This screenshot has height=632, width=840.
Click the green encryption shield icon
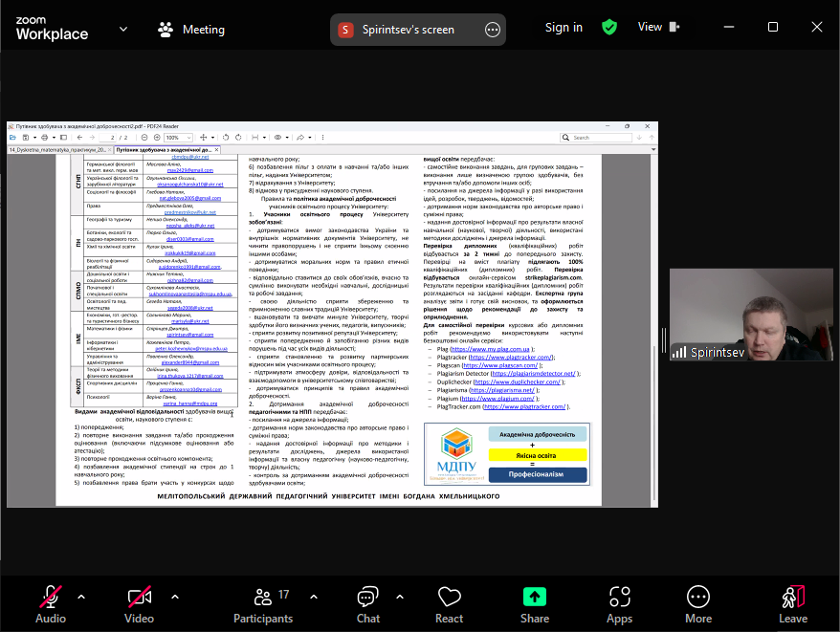click(x=609, y=28)
